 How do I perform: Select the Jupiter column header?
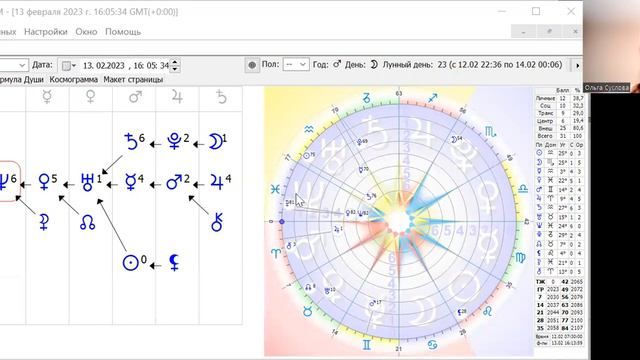[x=177, y=97]
